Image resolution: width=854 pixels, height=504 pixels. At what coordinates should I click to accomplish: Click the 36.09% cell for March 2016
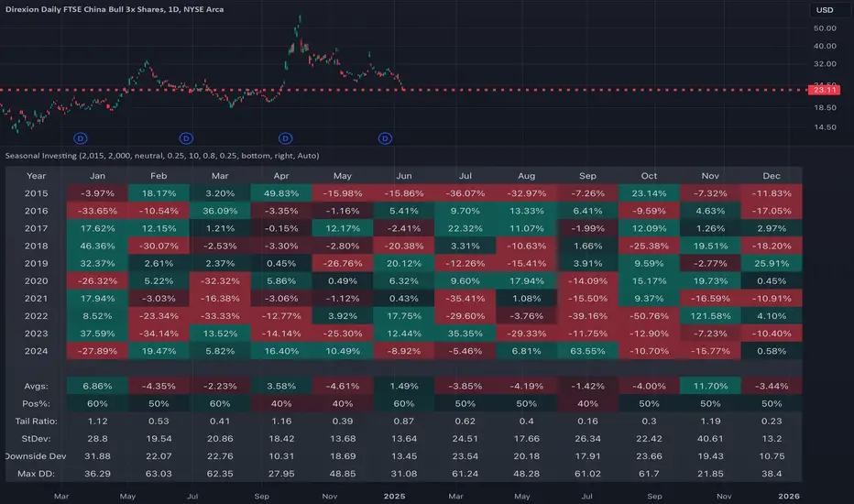tap(220, 211)
